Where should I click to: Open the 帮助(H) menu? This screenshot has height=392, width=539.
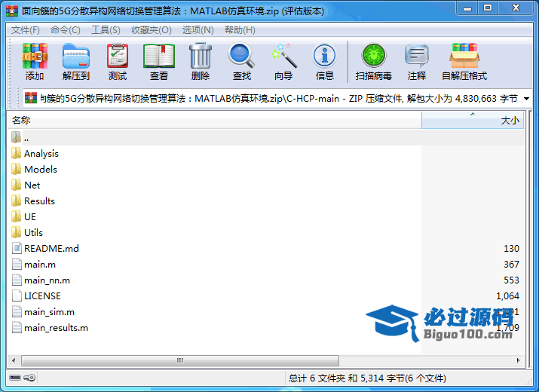[x=240, y=30]
